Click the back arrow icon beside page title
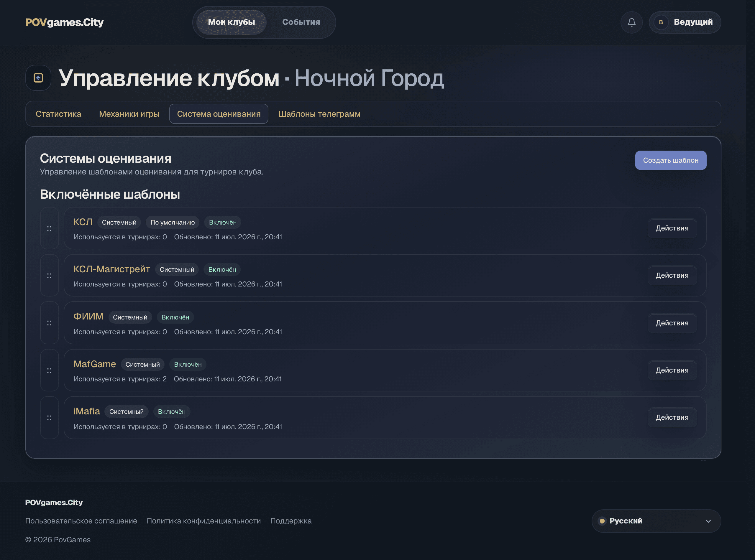 coord(38,78)
